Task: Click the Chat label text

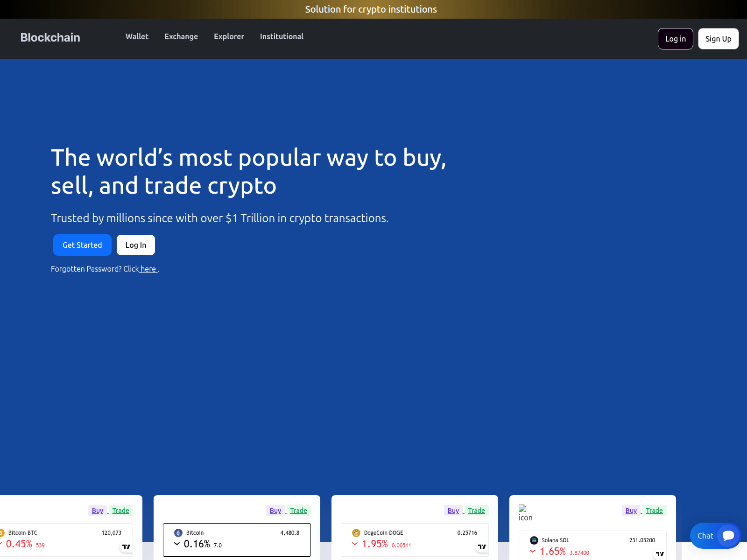Action: (705, 536)
